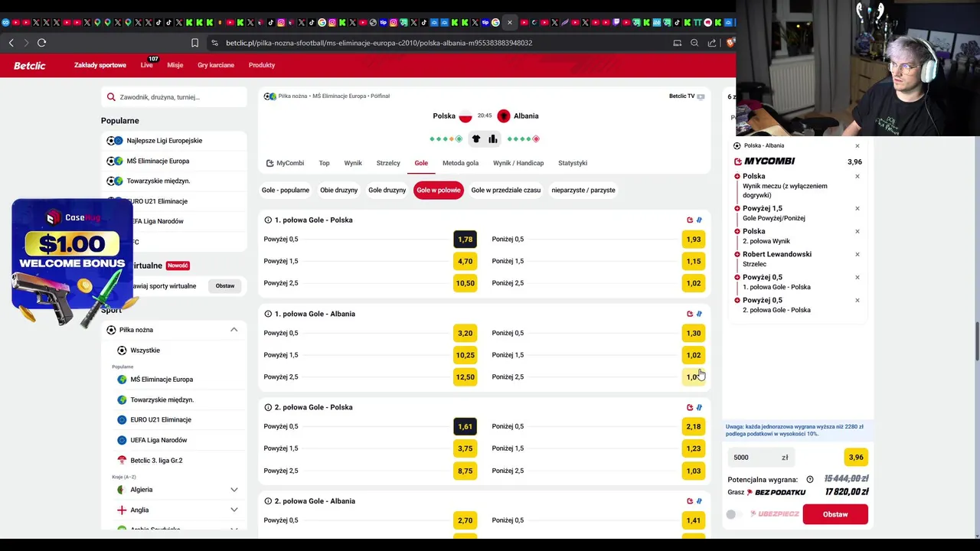The width and height of the screenshot is (980, 551).
Task: Click the browser zoom magnifier icon
Action: tap(694, 43)
